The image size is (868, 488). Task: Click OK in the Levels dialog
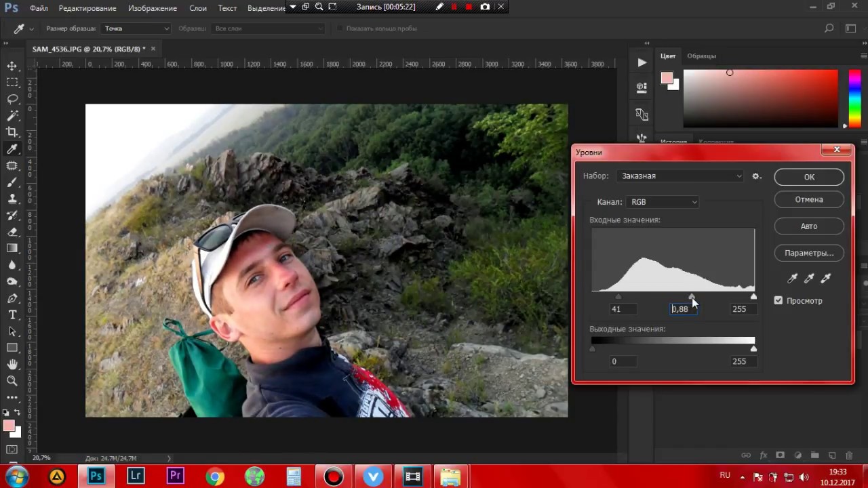[x=809, y=177]
